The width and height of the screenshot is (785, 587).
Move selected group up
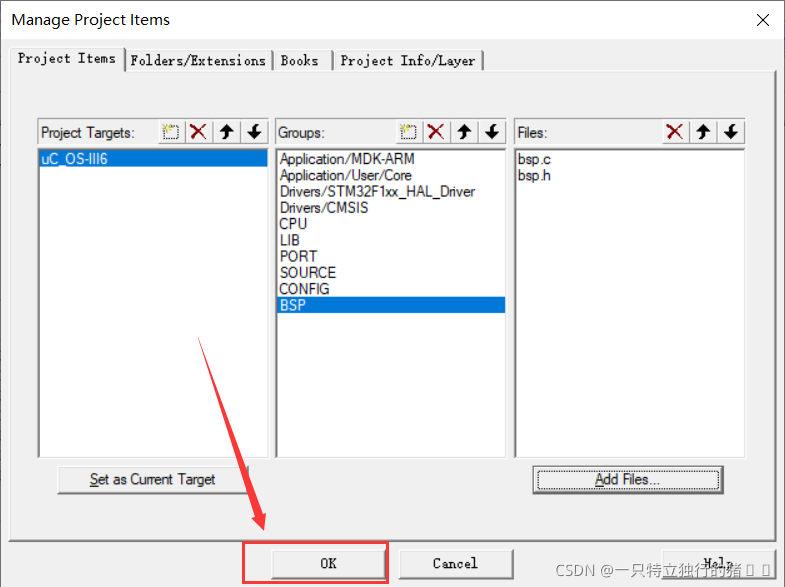(x=464, y=132)
